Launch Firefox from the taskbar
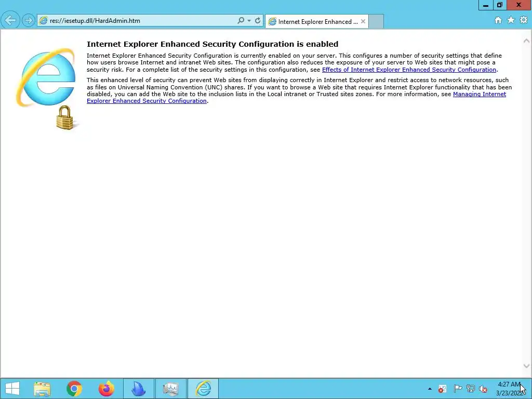532x399 pixels. (107, 389)
